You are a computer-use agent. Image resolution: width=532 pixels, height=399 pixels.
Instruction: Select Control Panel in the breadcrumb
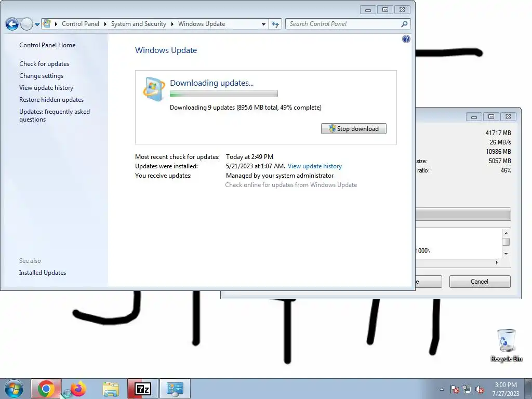(x=81, y=24)
